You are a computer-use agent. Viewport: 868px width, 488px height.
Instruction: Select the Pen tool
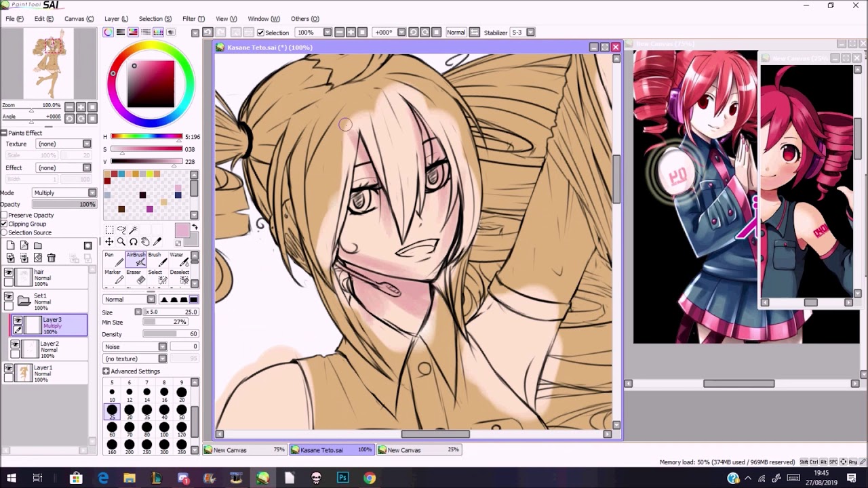coord(113,258)
